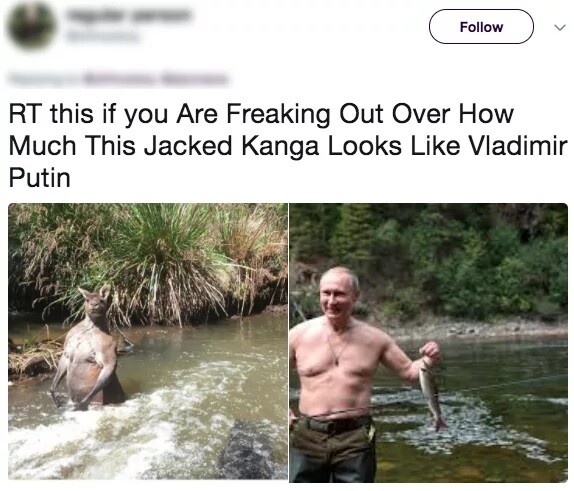The width and height of the screenshot is (574, 491).
Task: Open the shirtless man fishing photo
Action: click(x=429, y=343)
